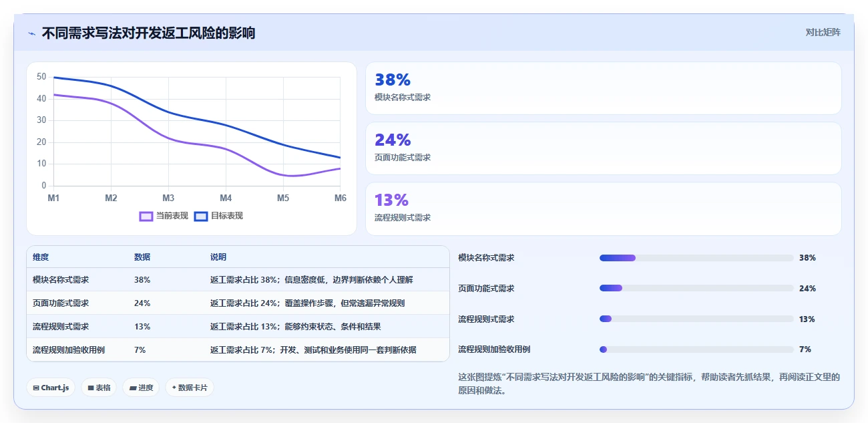Image resolution: width=868 pixels, height=423 pixels.
Task: Click the 24% 页面功能式需求 data card
Action: click(x=603, y=148)
